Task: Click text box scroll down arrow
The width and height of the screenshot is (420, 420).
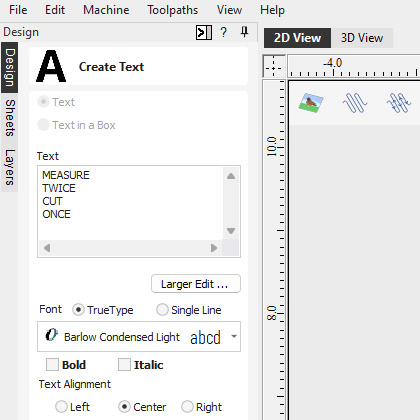Action: pos(231,231)
